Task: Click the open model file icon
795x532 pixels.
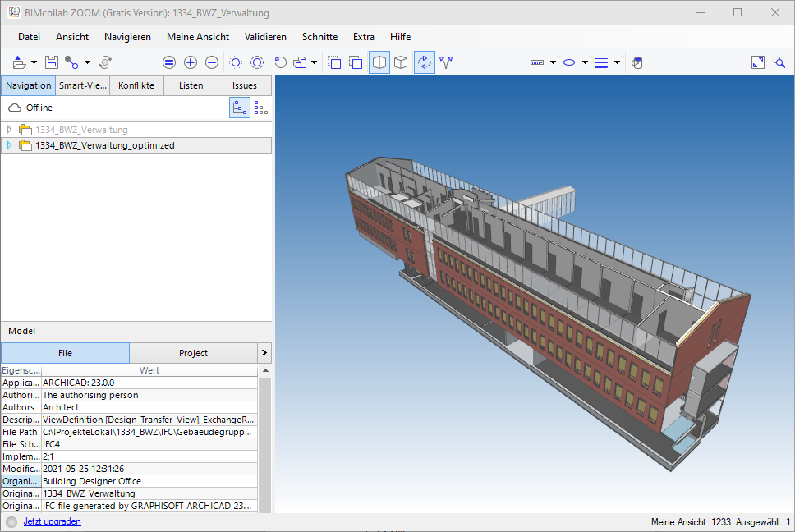Action: pyautogui.click(x=19, y=63)
